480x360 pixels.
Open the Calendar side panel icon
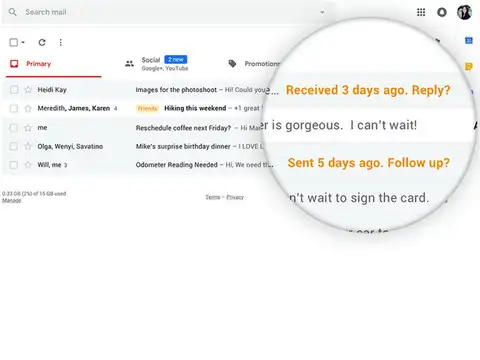coord(469,41)
